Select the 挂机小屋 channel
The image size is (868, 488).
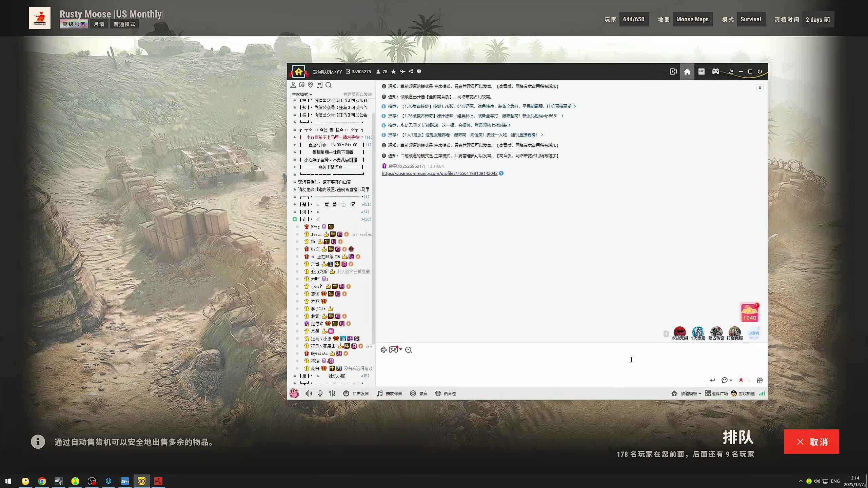336,376
